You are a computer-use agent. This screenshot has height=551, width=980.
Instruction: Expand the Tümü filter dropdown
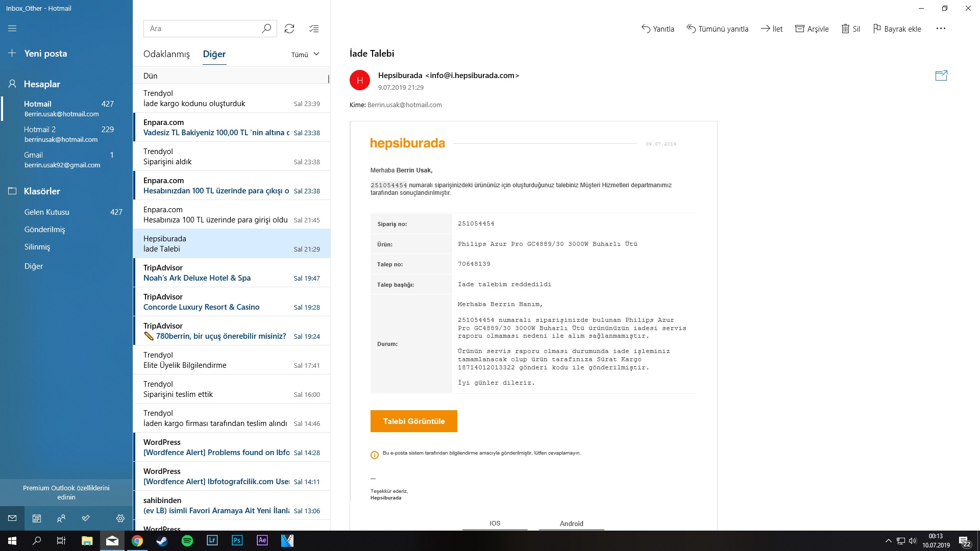(x=305, y=55)
